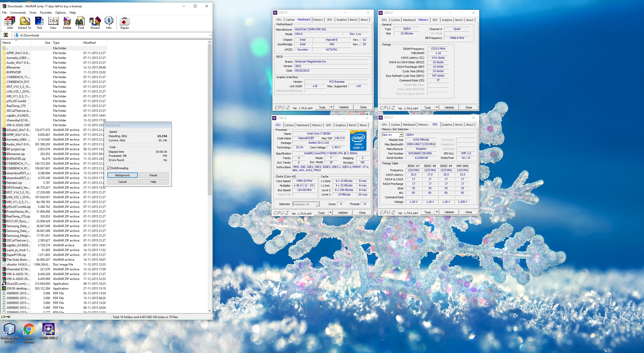Viewport: 644px width, 353px height.
Task: Open the Commands menu
Action: point(18,13)
